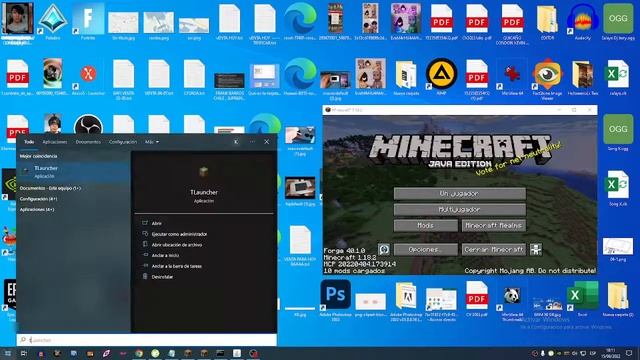Switch to the Aplicaciones search tab
640x360 pixels.
tap(55, 142)
